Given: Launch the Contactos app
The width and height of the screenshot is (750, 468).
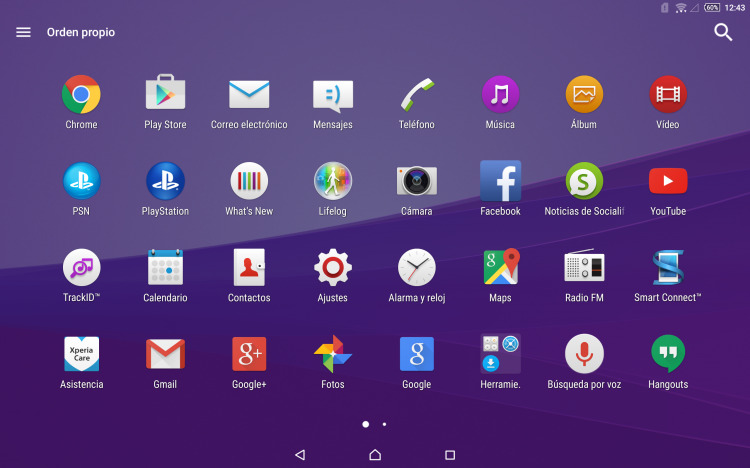Looking at the screenshot, I should click(x=249, y=267).
